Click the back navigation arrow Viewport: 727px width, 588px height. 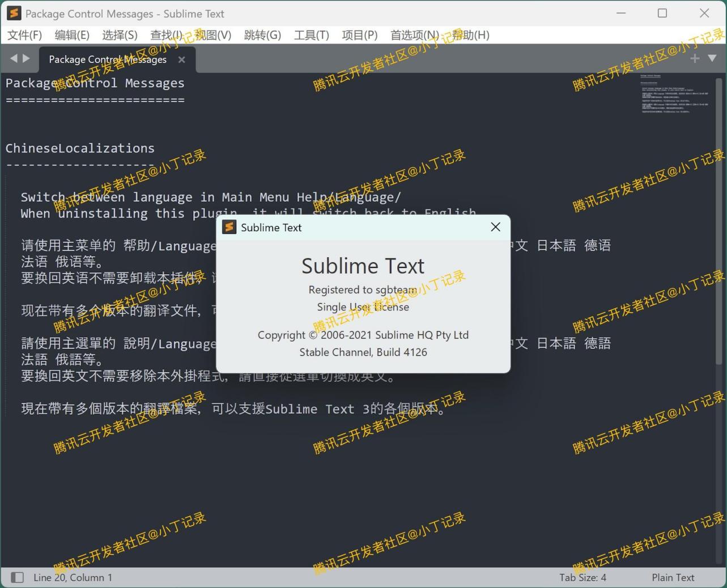click(13, 58)
